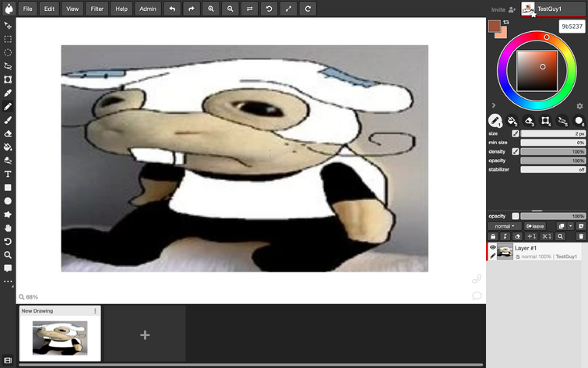
Task: Hide Layer #1 using eye icon
Action: 493,247
